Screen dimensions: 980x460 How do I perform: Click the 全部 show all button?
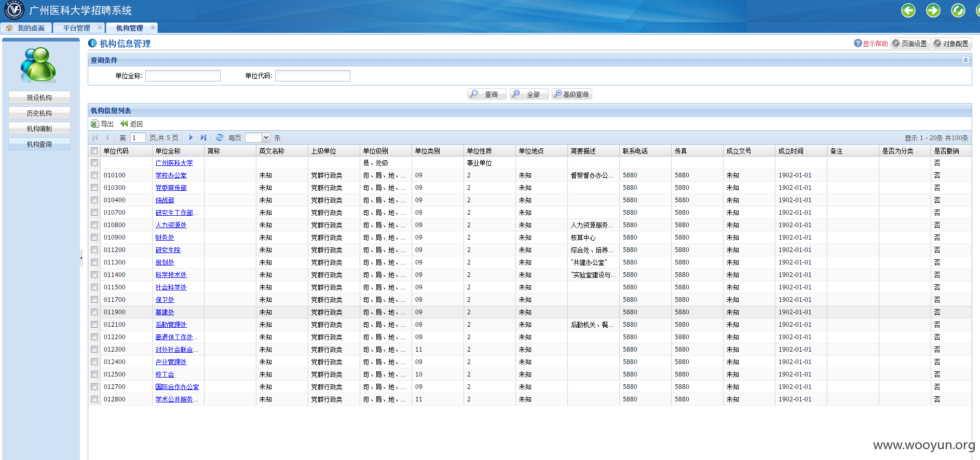click(529, 94)
